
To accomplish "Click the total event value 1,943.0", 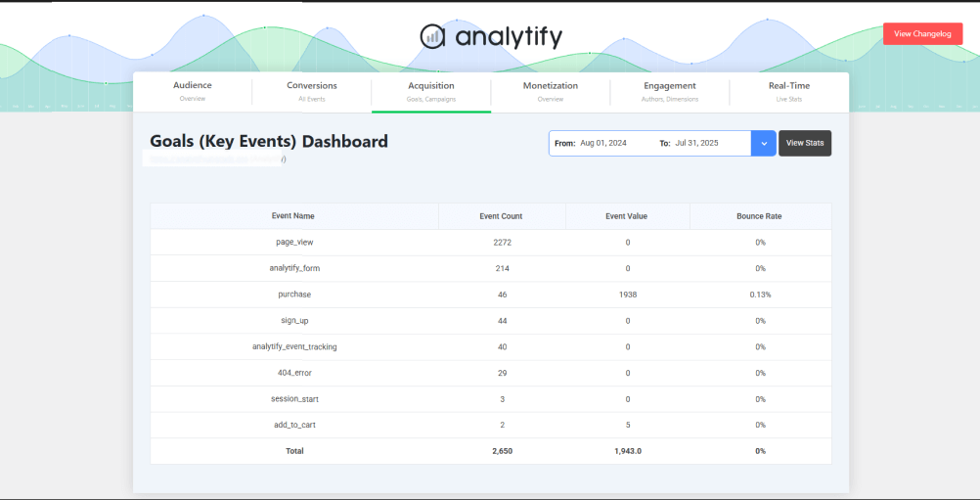I will [x=628, y=451].
